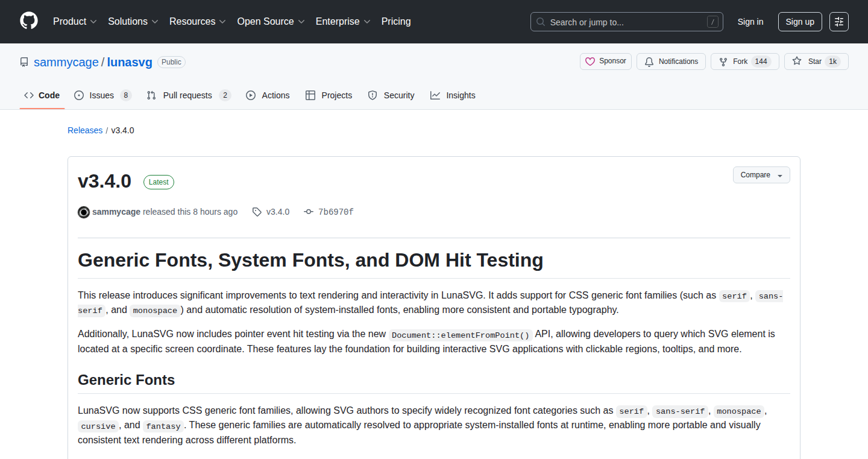The image size is (868, 459).
Task: Click the Pull requests counter badge 2
Action: pyautogui.click(x=225, y=95)
